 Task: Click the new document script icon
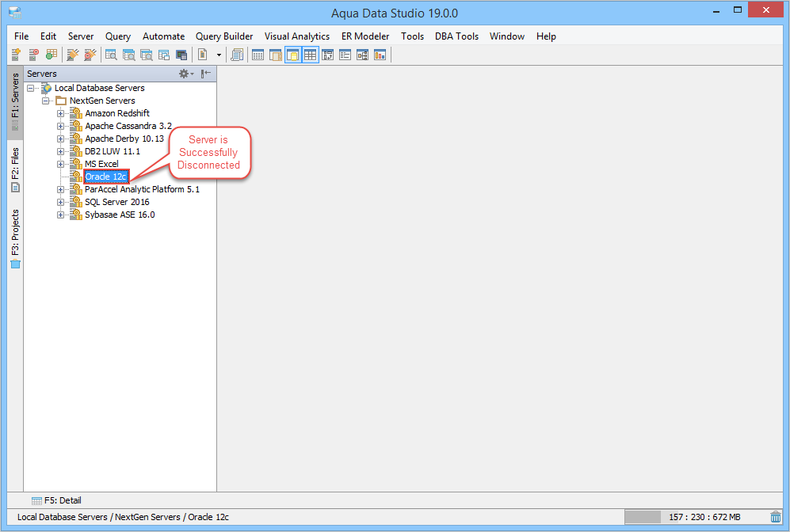[x=203, y=55]
